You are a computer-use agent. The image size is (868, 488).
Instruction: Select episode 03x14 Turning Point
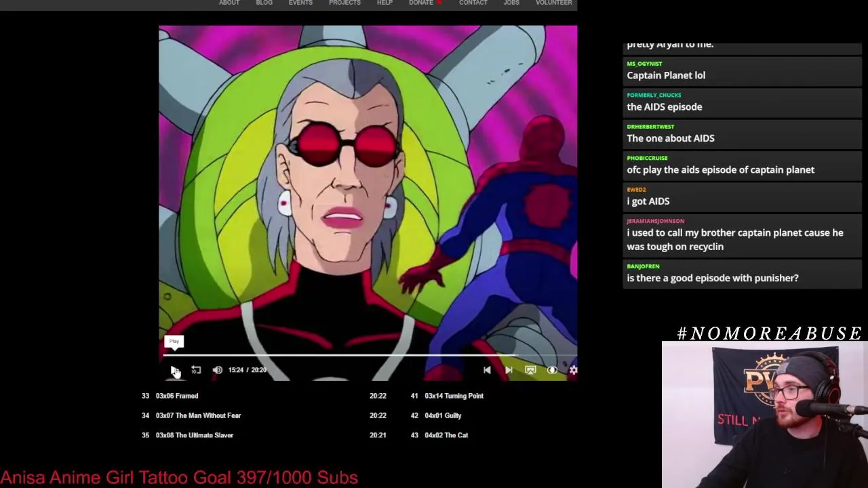pyautogui.click(x=454, y=396)
